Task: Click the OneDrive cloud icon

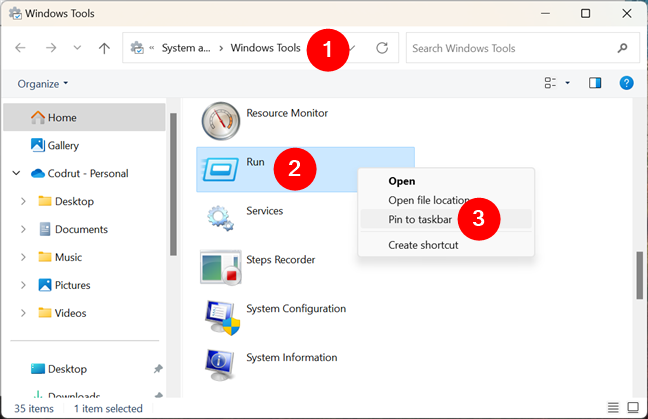Action: pyautogui.click(x=38, y=173)
